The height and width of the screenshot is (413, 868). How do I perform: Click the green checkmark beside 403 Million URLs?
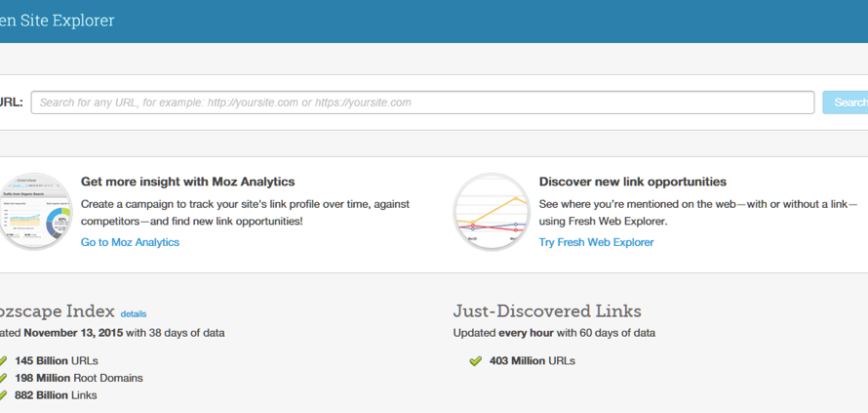point(476,361)
